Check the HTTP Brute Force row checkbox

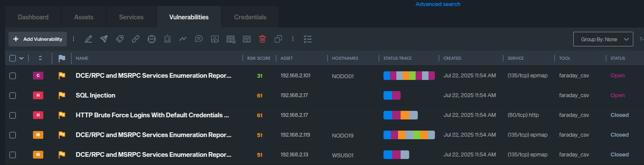[x=12, y=115]
